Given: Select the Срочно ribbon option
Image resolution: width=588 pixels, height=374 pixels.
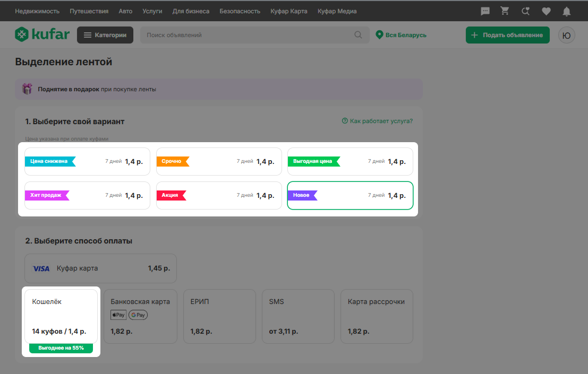Looking at the screenshot, I should coord(219,161).
